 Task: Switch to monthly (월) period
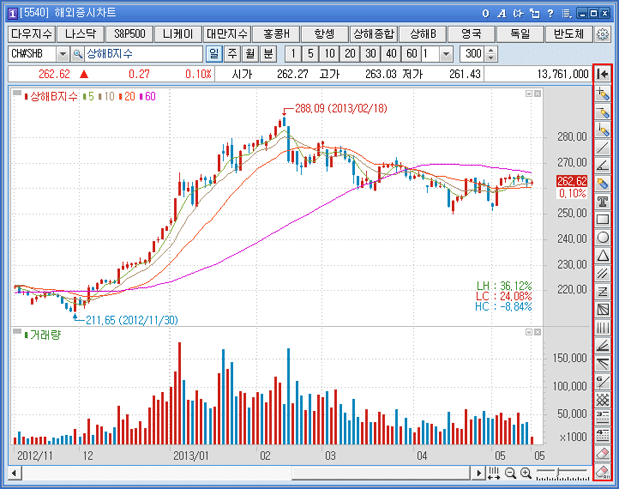(250, 53)
